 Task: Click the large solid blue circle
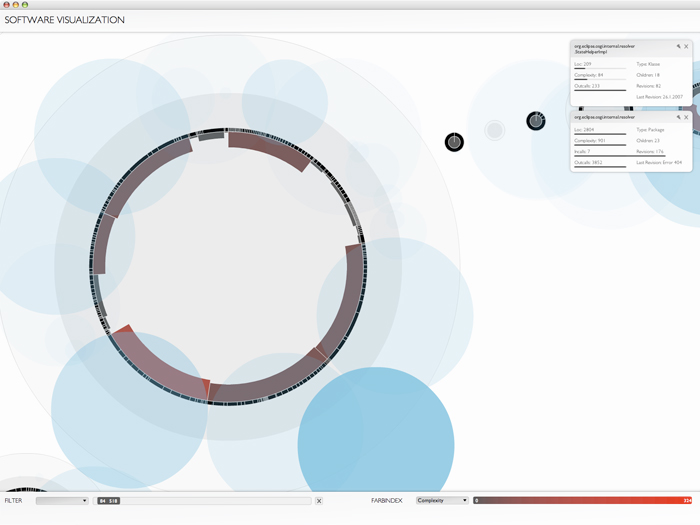(x=376, y=444)
